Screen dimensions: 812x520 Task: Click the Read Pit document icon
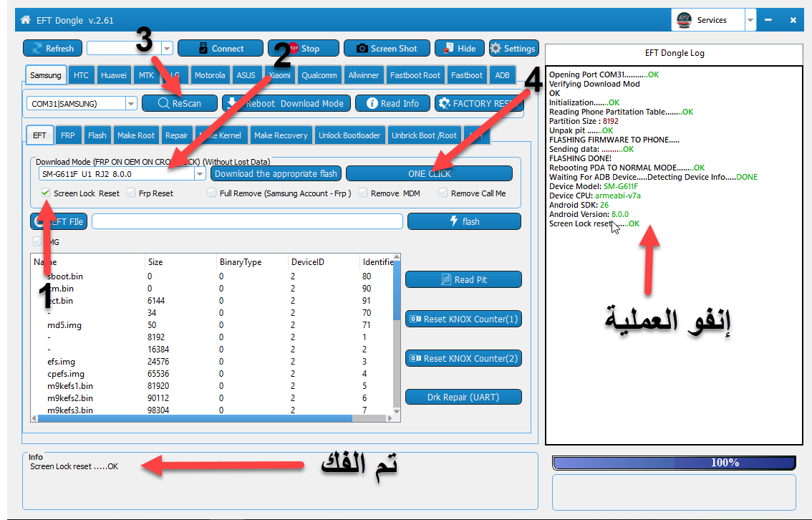pyautogui.click(x=446, y=279)
